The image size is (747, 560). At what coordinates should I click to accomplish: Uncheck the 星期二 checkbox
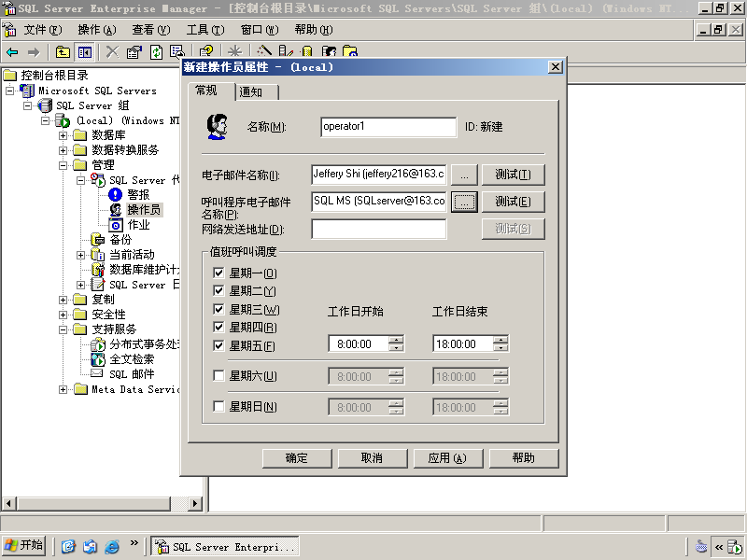pyautogui.click(x=218, y=290)
